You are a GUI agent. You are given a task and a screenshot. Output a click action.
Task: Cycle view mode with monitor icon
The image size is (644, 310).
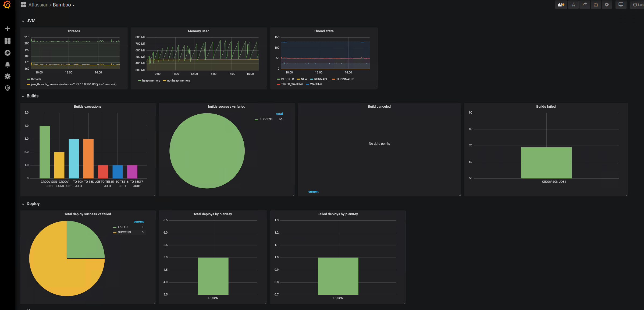click(x=621, y=5)
